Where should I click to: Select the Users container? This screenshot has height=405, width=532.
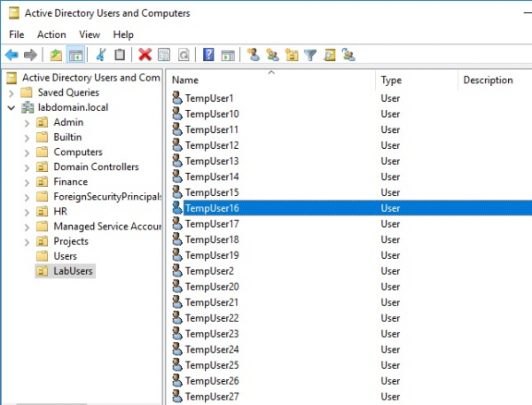pyautogui.click(x=65, y=256)
